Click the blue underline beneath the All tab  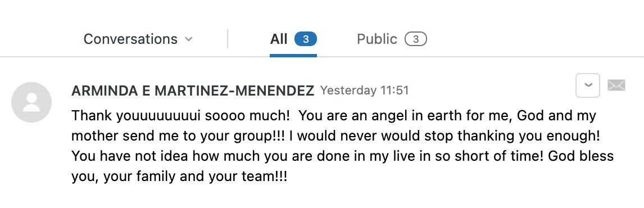293,56
